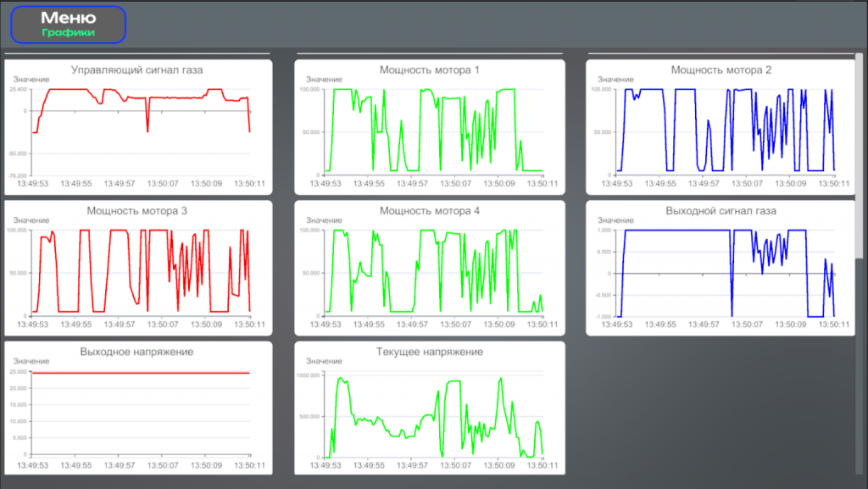
Task: Click the Мощность мотора 3 chart plot
Action: point(140,271)
